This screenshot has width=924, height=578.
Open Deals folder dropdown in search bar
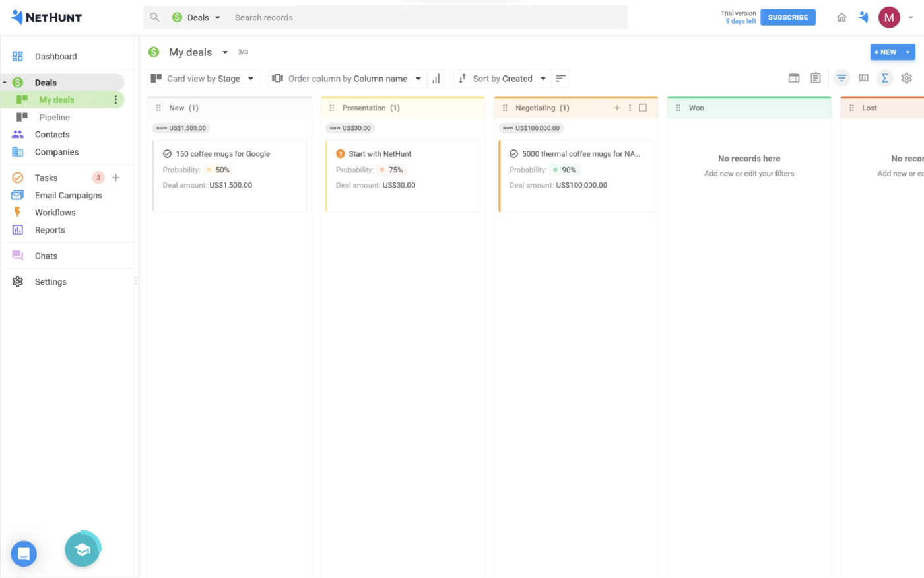197,18
